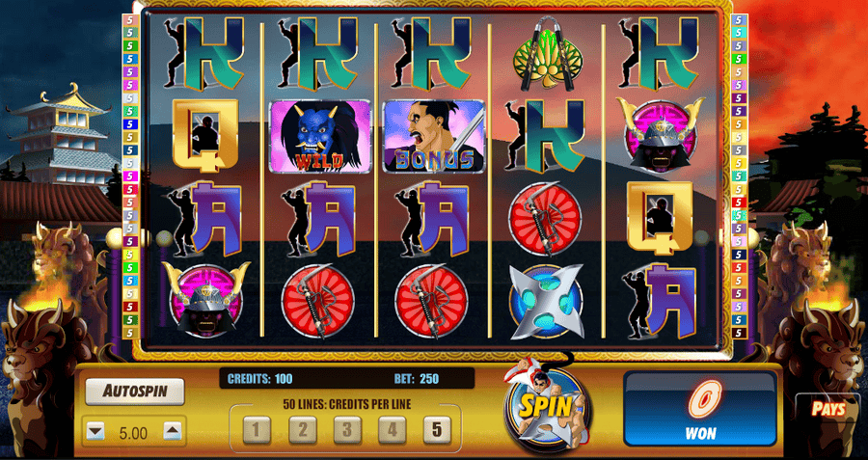Set credits per line to 3
Viewport: 868px width, 460px height.
pos(347,429)
